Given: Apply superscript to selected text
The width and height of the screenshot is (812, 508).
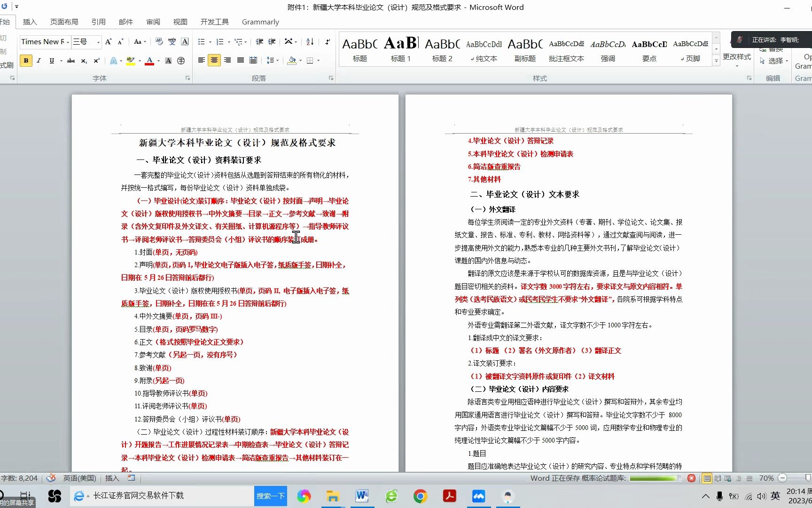Looking at the screenshot, I should pyautogui.click(x=96, y=60).
